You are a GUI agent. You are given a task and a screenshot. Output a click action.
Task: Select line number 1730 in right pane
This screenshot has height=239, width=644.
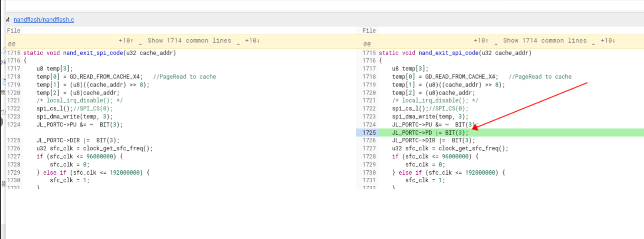(x=369, y=173)
